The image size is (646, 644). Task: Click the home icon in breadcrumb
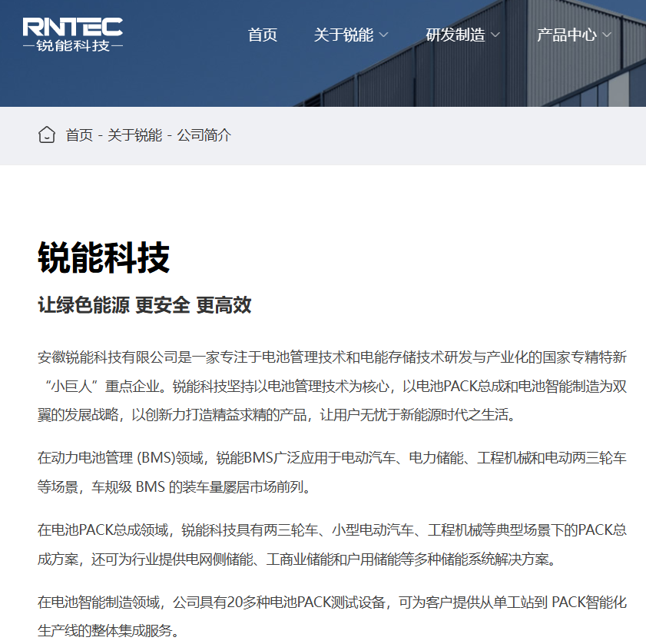tap(47, 134)
